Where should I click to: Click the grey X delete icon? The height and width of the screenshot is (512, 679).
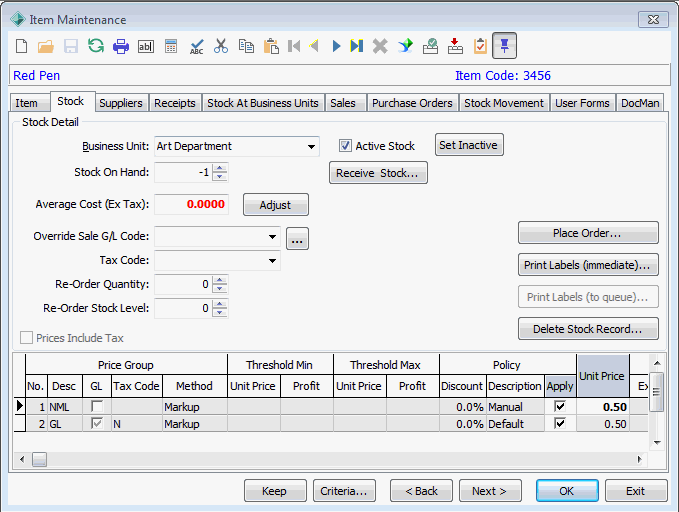point(380,46)
